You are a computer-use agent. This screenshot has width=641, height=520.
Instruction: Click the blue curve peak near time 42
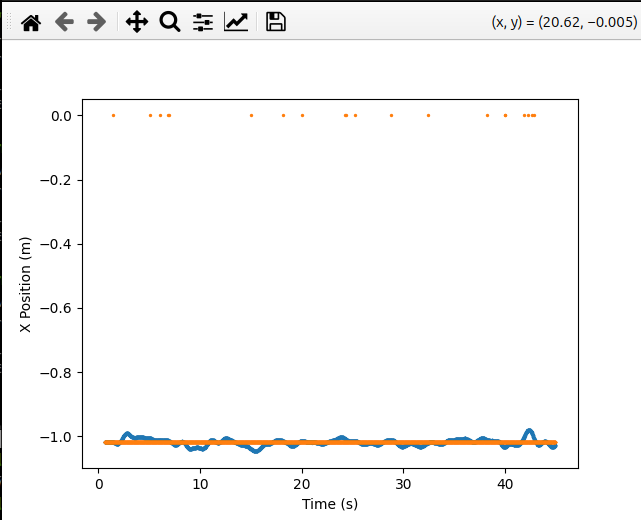529,432
